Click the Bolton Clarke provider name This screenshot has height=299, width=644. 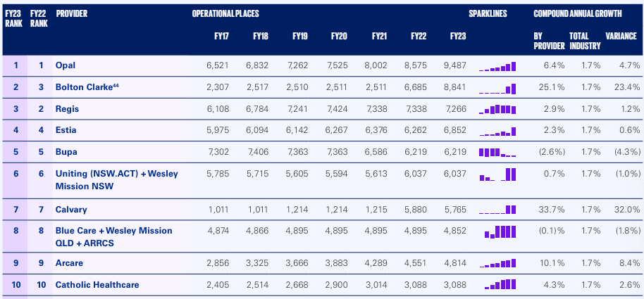[85, 87]
